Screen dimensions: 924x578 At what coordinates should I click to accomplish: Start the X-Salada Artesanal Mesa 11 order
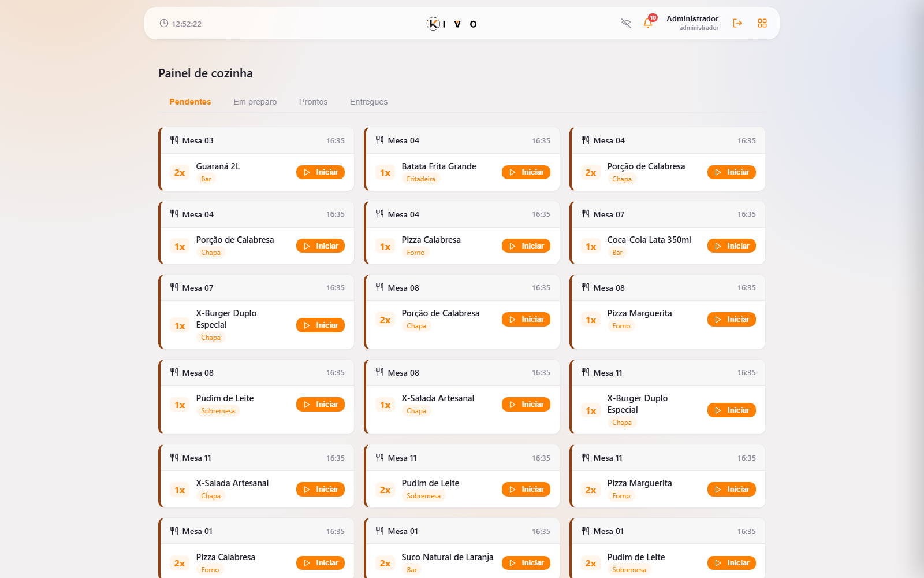321,489
